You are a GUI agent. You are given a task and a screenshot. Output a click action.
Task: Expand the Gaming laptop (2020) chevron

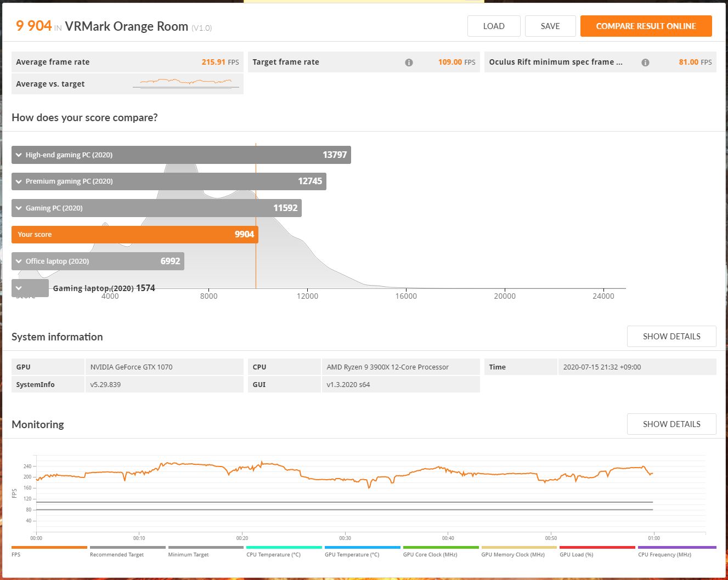pos(19,288)
